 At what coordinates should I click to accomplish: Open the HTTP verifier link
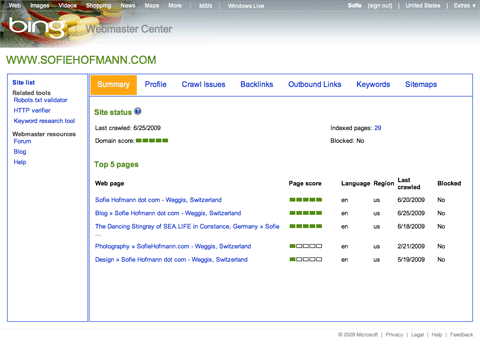point(32,110)
